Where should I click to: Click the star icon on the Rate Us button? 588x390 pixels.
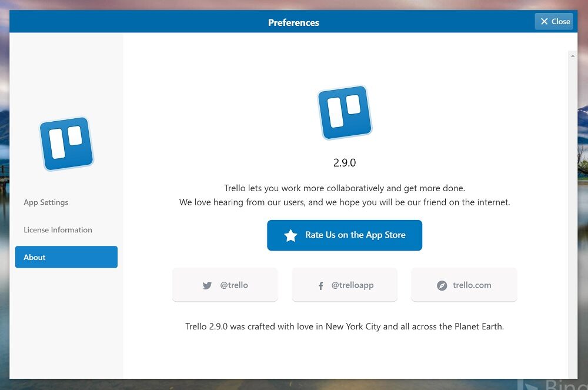pyautogui.click(x=289, y=235)
